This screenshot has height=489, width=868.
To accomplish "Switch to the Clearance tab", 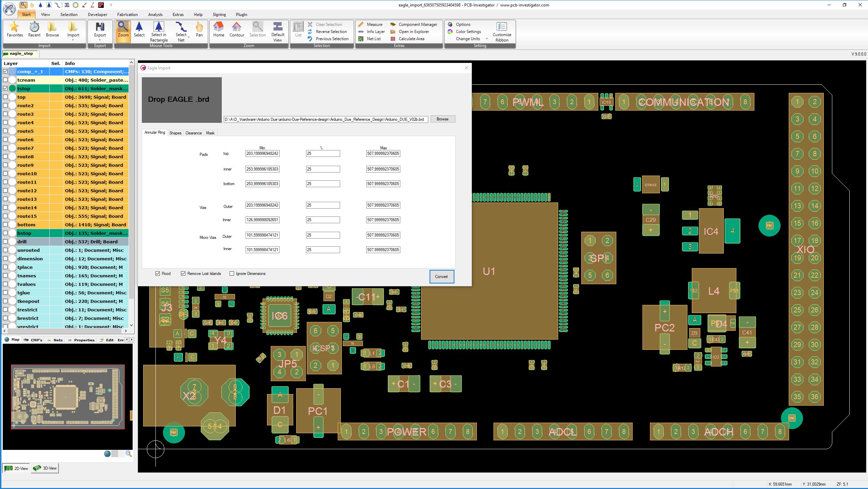I will (x=193, y=132).
